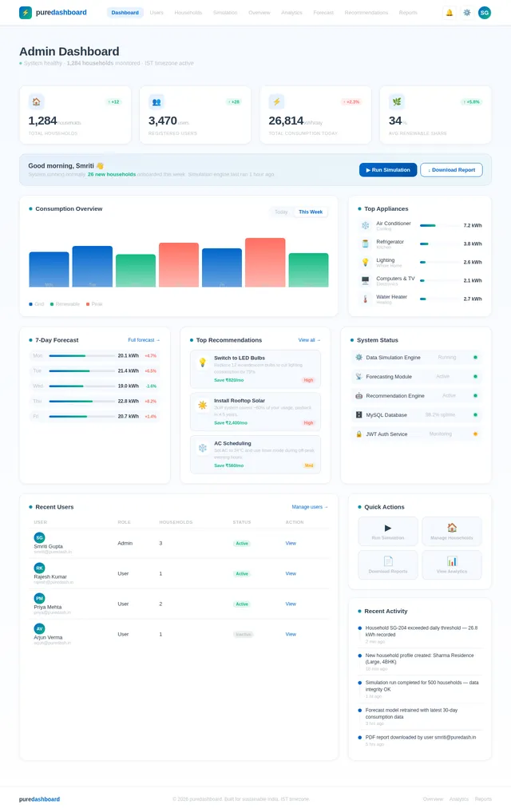Click the snowflake icon on AC Scheduling
This screenshot has height=812, width=511.
(x=203, y=448)
